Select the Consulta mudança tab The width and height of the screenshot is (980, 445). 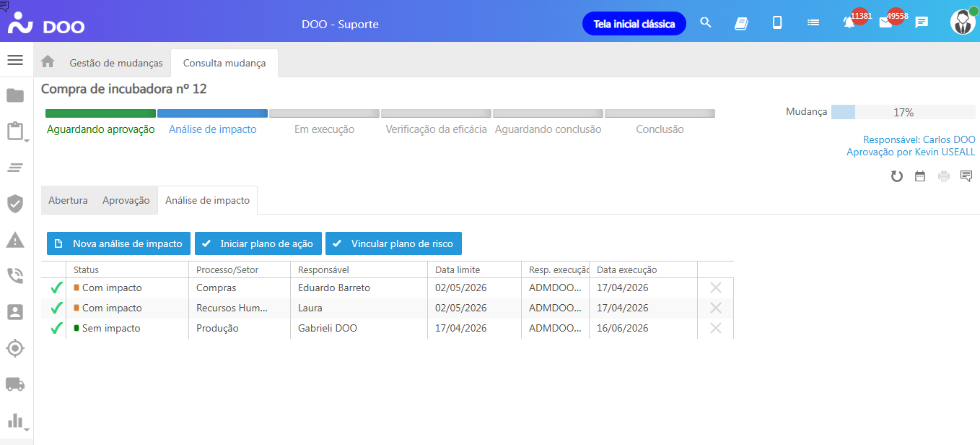tap(224, 63)
